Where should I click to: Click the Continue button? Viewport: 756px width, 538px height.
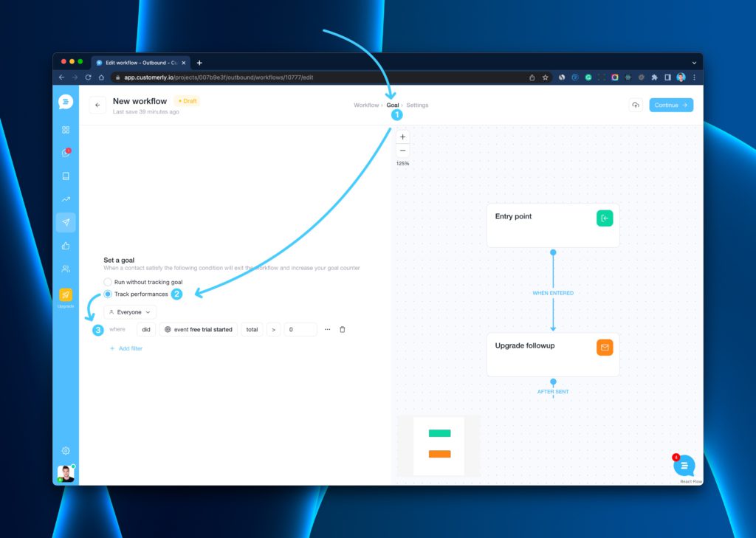[671, 105]
